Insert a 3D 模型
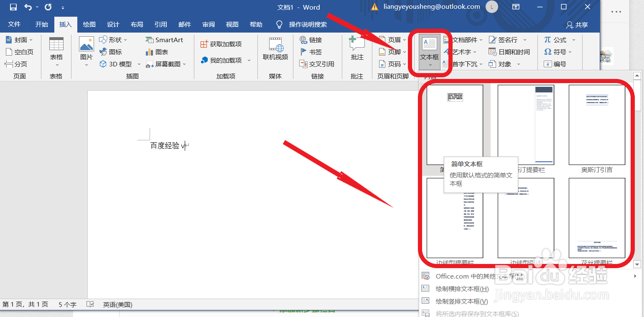 point(117,64)
